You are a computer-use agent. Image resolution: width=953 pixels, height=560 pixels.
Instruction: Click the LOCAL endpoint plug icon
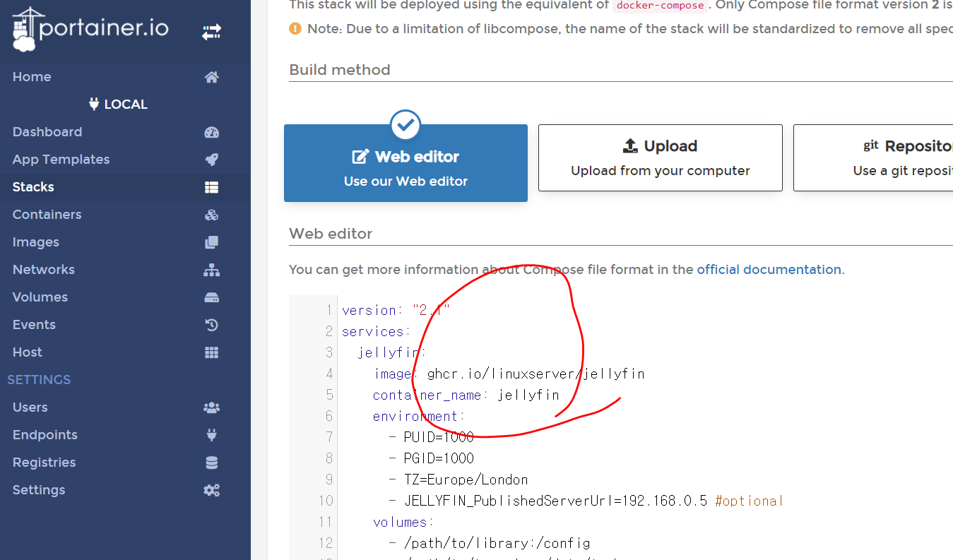(94, 104)
